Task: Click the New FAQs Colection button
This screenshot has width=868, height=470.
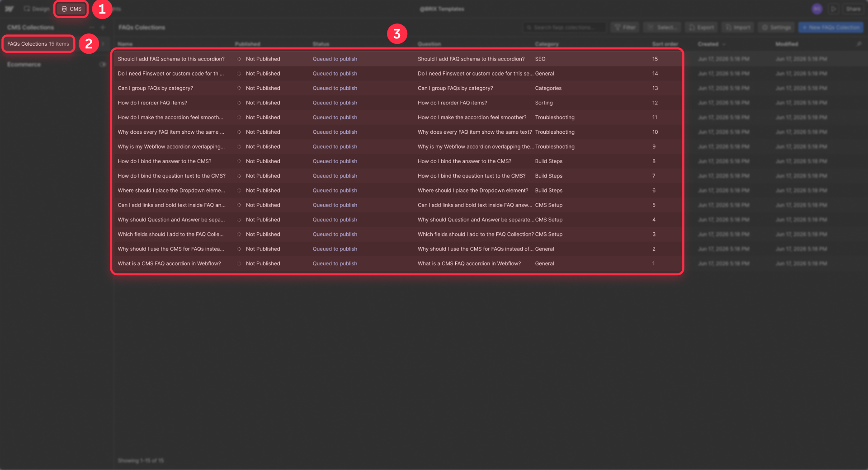Action: [x=831, y=28]
